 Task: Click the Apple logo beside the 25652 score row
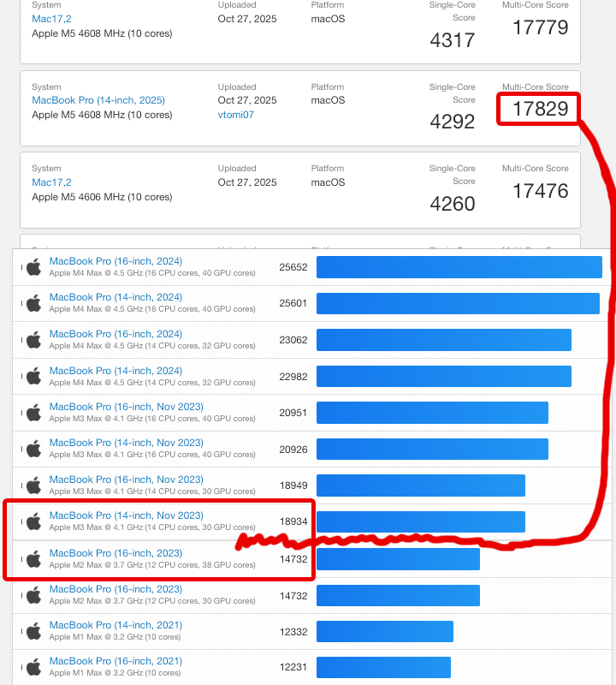pos(33,267)
